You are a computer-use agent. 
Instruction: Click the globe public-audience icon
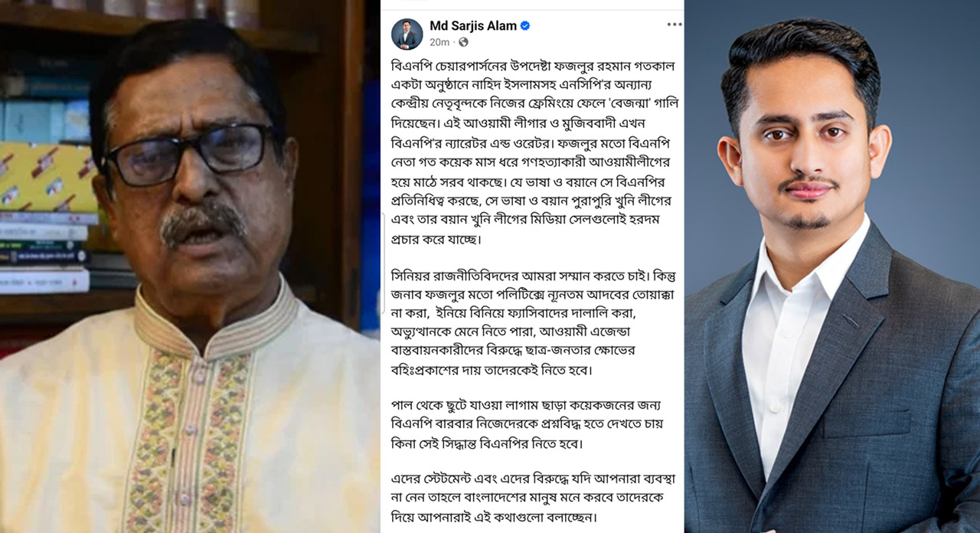pos(463,42)
